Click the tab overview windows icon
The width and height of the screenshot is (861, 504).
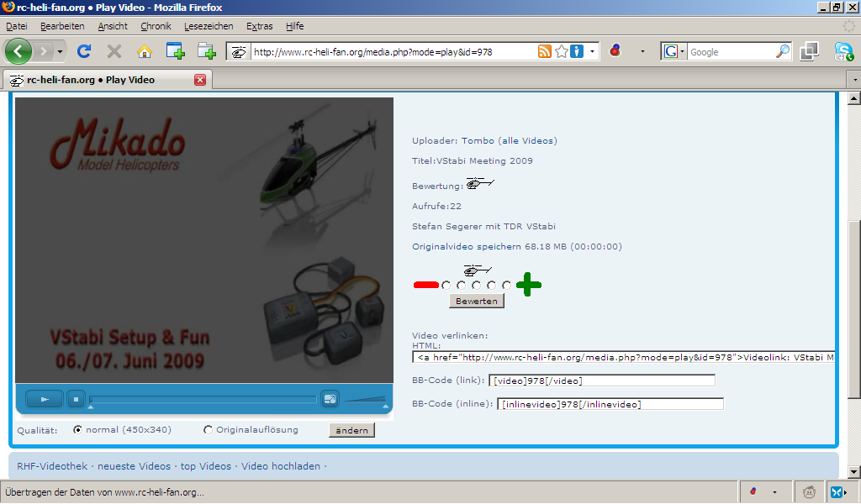[810, 51]
